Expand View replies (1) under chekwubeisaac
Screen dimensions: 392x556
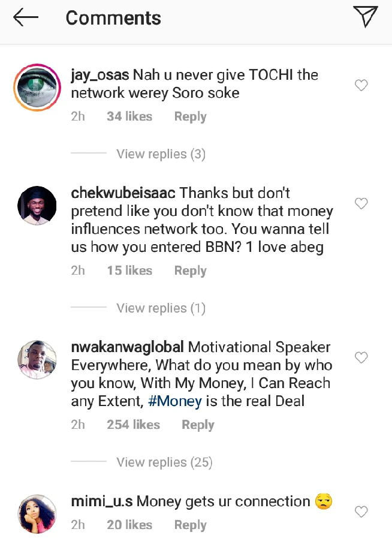click(x=161, y=308)
